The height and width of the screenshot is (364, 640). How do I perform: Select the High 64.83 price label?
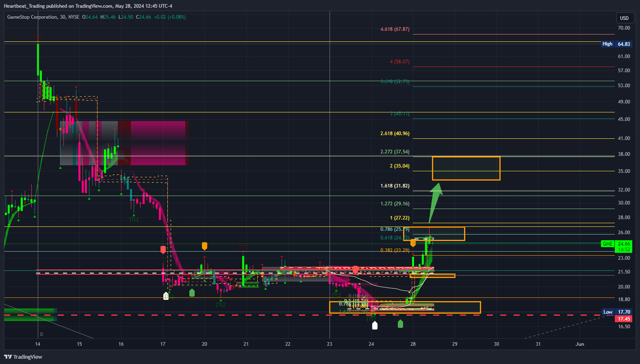616,44
